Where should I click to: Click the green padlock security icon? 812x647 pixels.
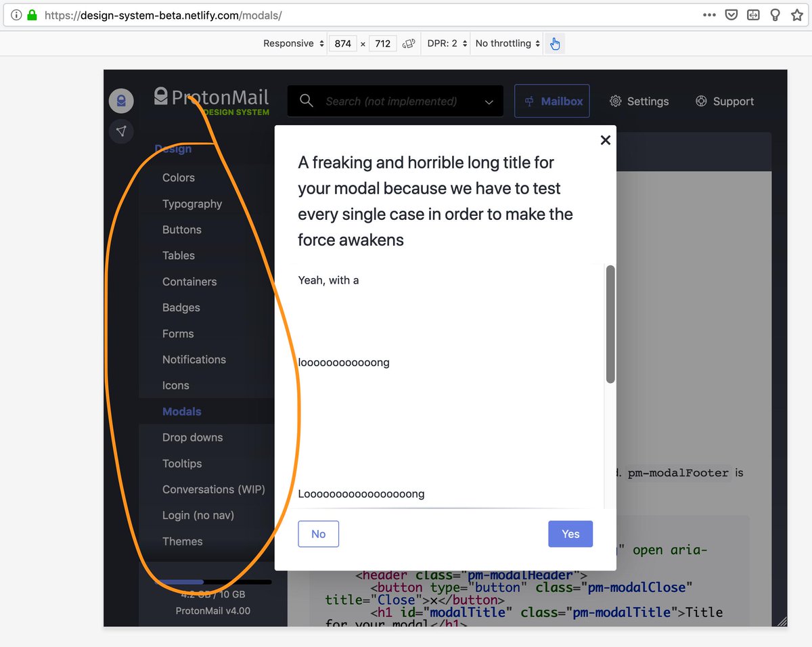pos(32,14)
